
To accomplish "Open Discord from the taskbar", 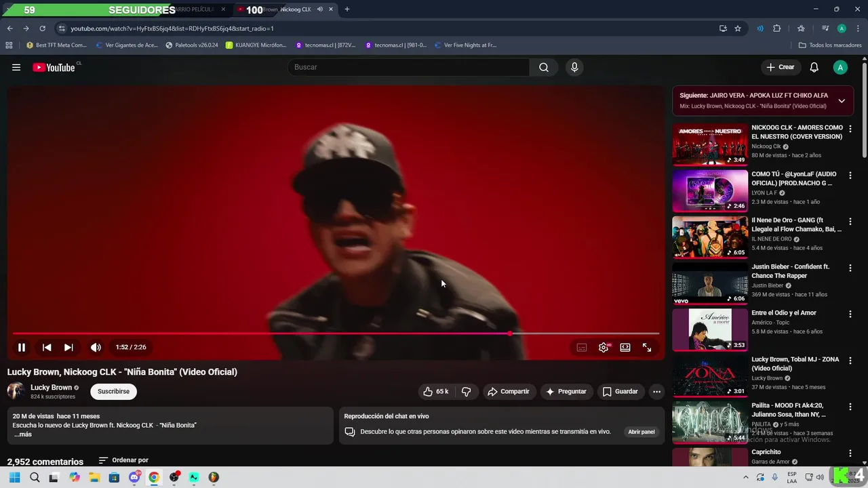I will 134,477.
